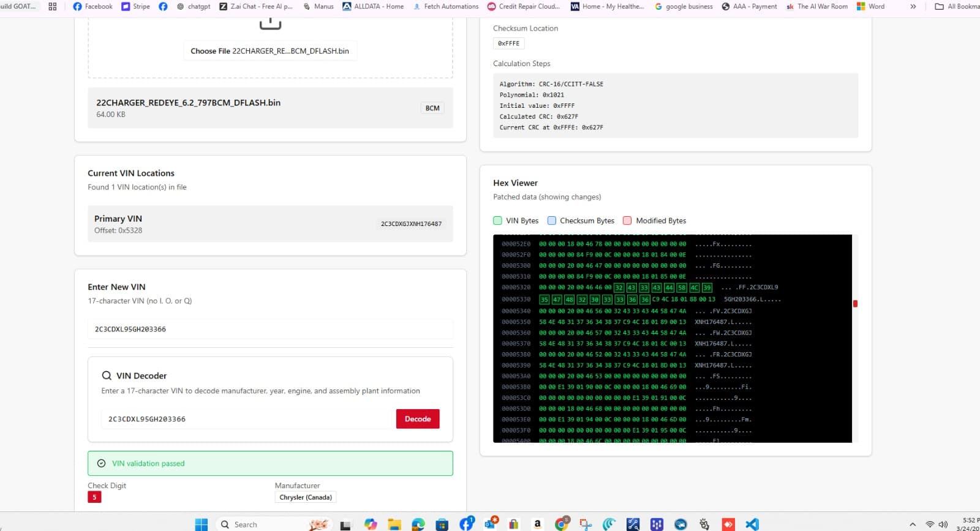
Task: Click Choose File to select a bin
Action: [x=269, y=51]
